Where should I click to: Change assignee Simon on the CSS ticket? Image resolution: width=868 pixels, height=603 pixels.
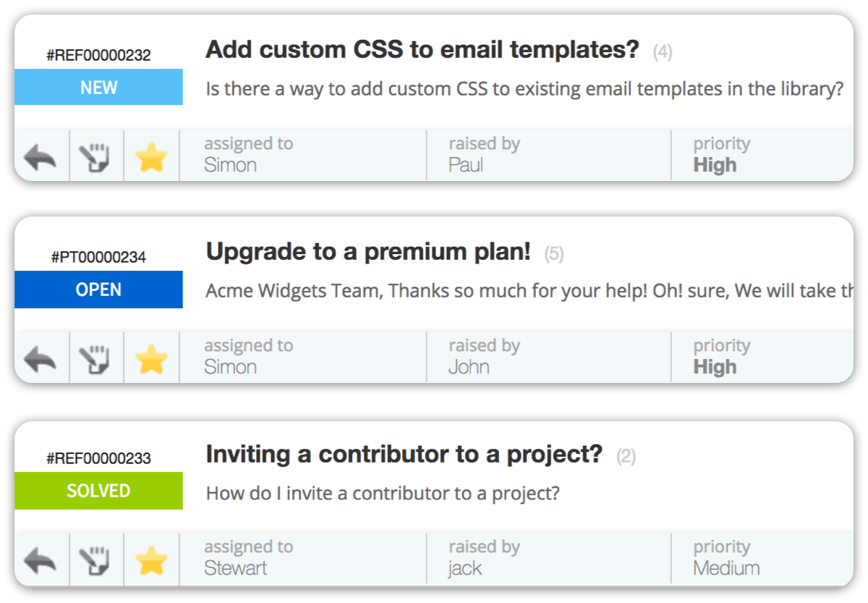[230, 165]
